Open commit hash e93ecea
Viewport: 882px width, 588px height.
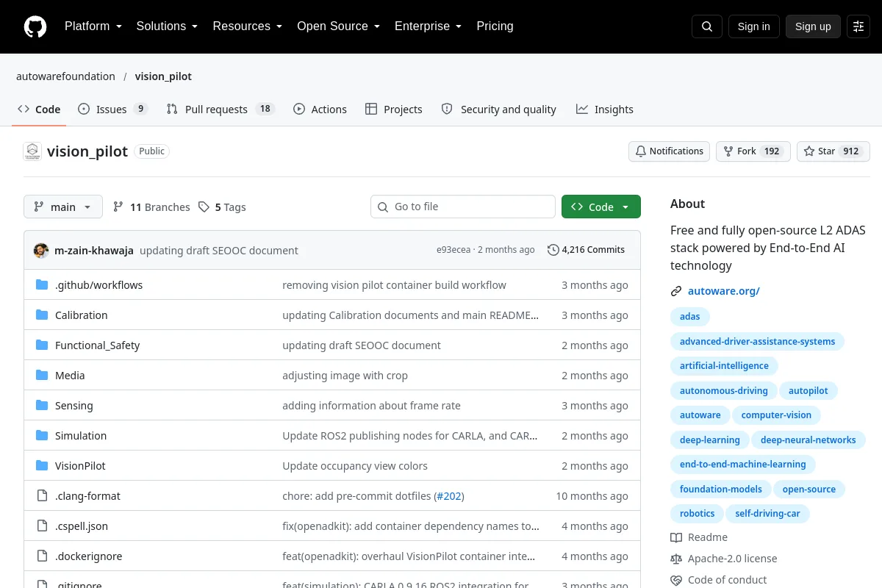453,250
